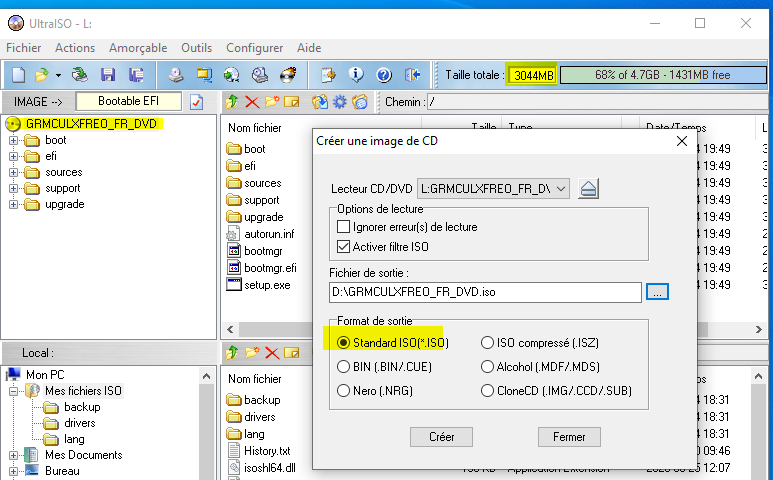Click the Fichier de sortie path field
The width and height of the screenshot is (773, 480).
(485, 292)
